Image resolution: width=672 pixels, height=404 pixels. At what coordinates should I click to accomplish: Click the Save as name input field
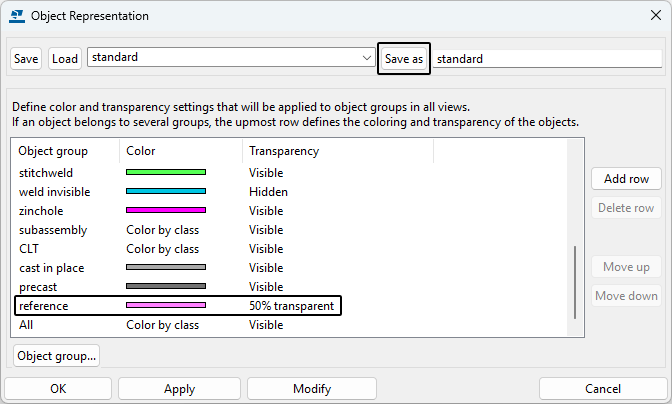point(546,59)
